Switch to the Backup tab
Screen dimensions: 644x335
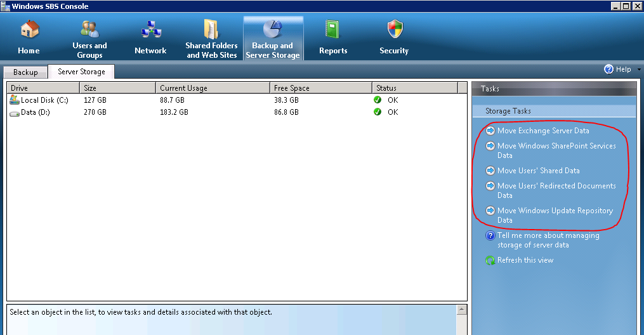click(x=25, y=72)
